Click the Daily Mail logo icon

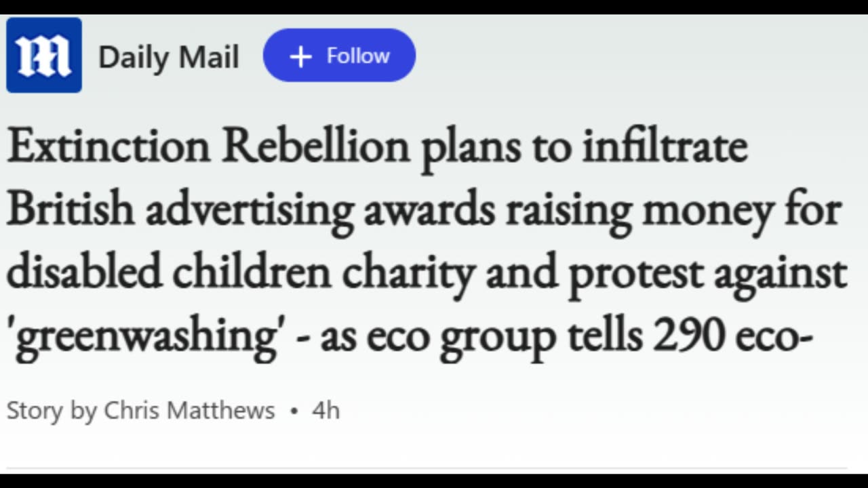coord(44,56)
